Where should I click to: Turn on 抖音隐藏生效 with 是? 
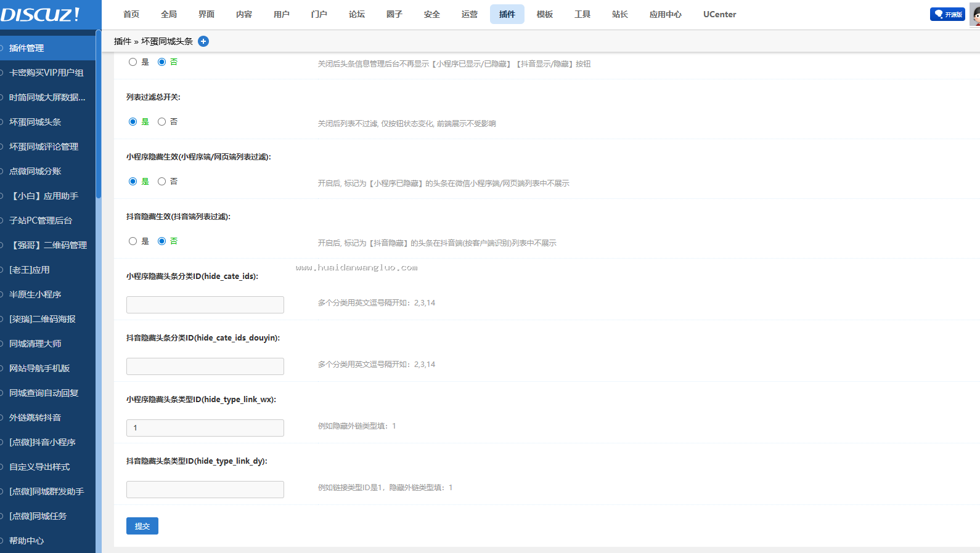(x=133, y=241)
